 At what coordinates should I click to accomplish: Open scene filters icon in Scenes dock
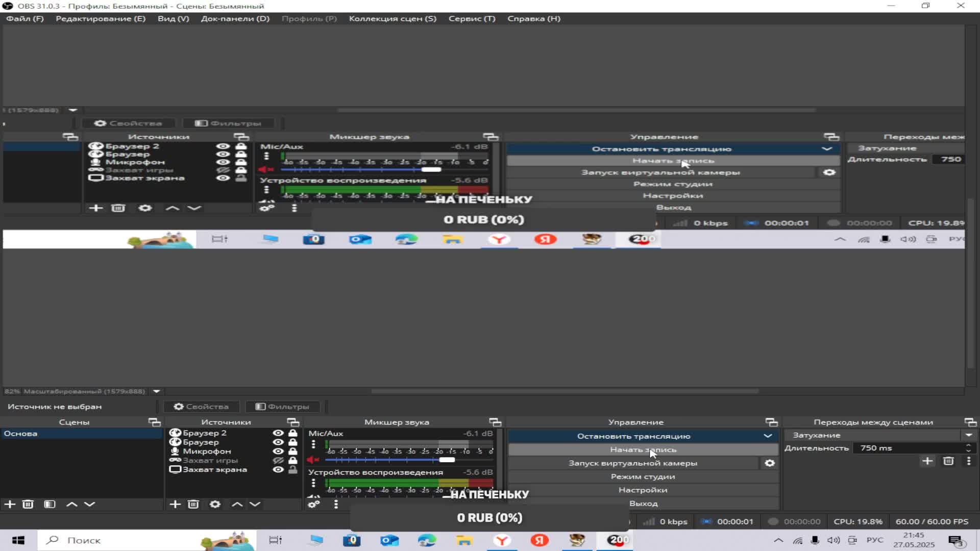[50, 504]
